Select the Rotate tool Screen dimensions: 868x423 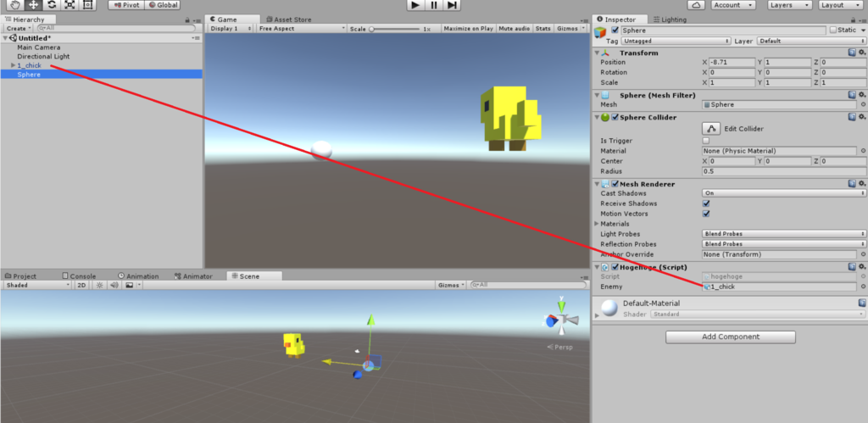coord(52,5)
